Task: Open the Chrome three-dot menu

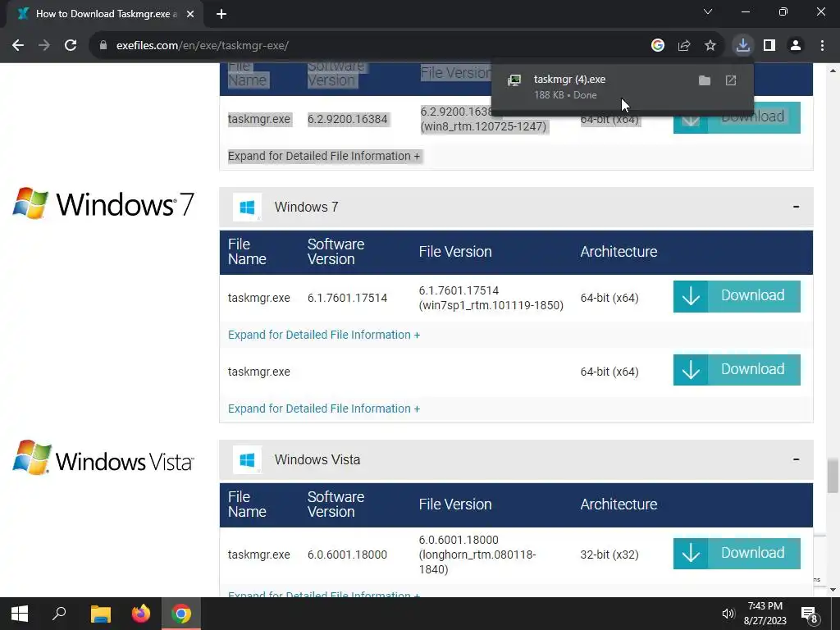Action: tap(822, 46)
